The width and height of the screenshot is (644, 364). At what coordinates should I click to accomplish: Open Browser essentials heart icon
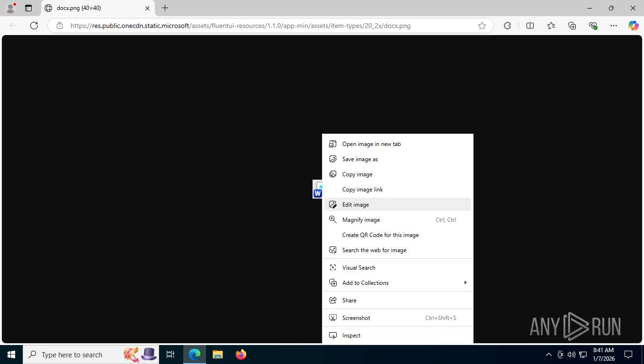coord(593,26)
